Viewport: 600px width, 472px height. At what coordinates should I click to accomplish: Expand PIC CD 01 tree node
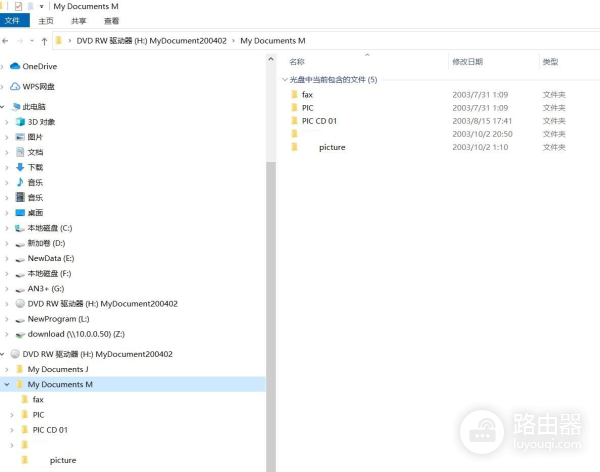12,430
